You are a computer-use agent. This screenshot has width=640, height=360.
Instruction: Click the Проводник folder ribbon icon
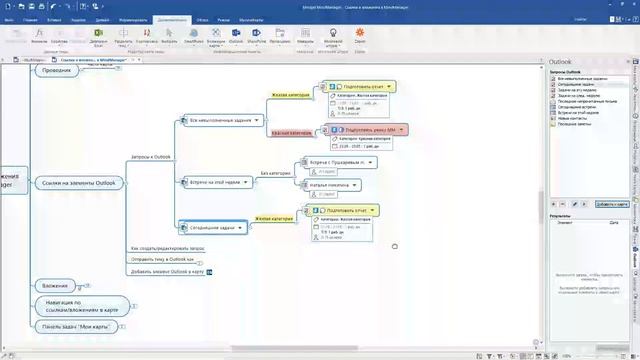point(280,33)
